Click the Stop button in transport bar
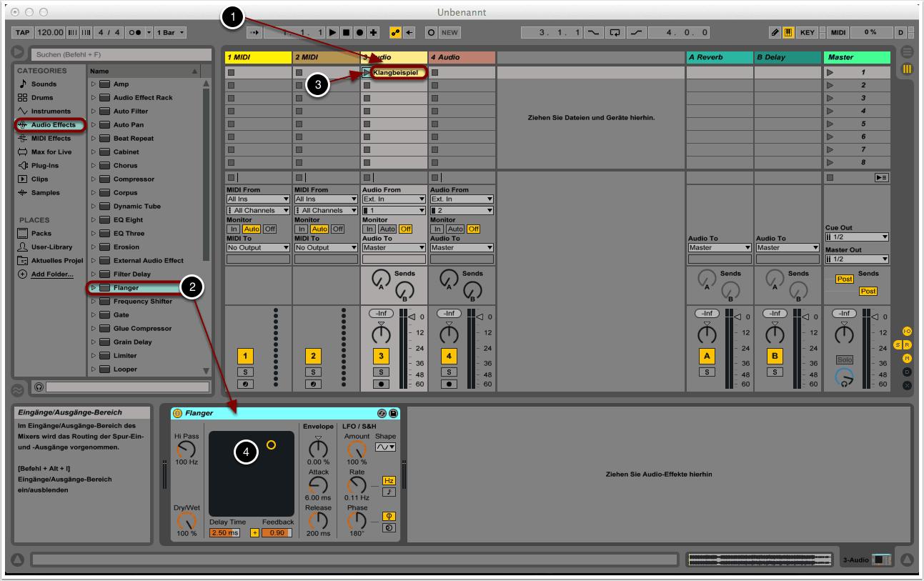Screen dimensions: 924x581 (346, 33)
